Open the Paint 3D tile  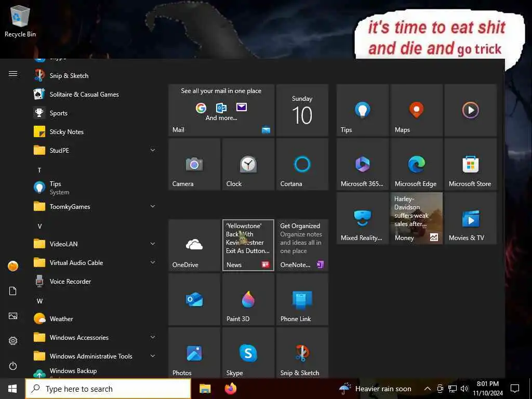(248, 299)
